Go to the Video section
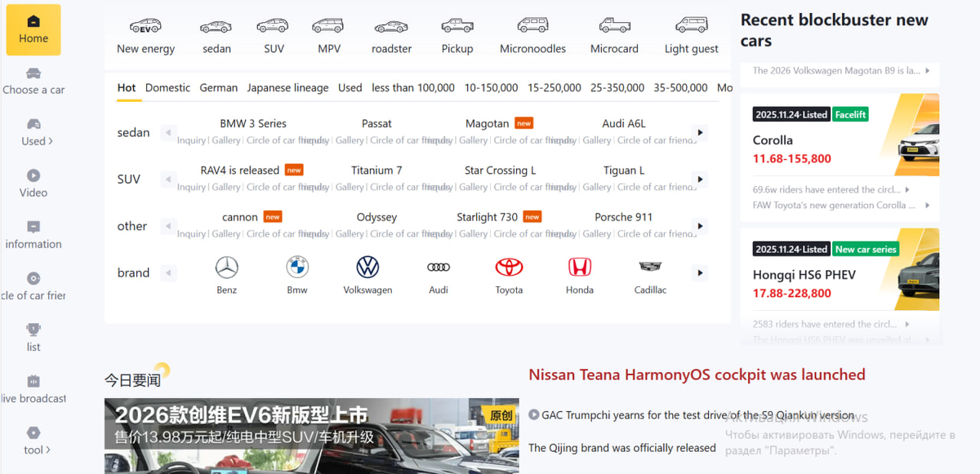980x474 pixels. 33,184
